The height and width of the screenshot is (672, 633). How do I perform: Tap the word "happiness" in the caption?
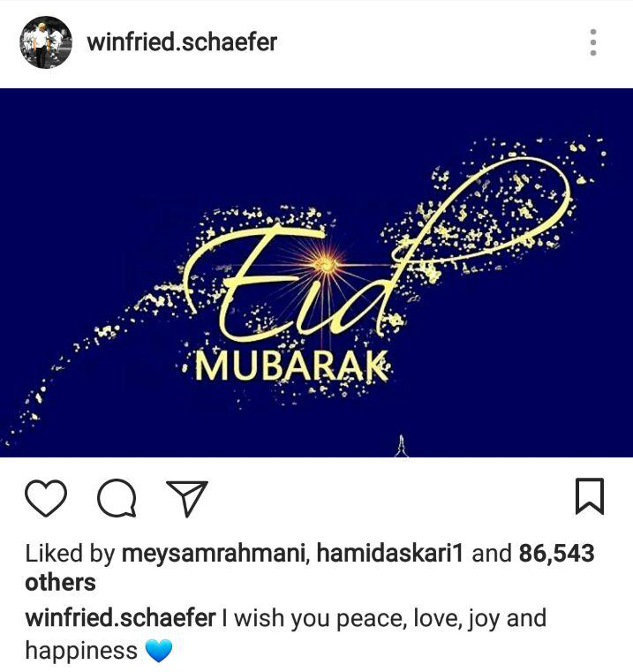coord(81,651)
